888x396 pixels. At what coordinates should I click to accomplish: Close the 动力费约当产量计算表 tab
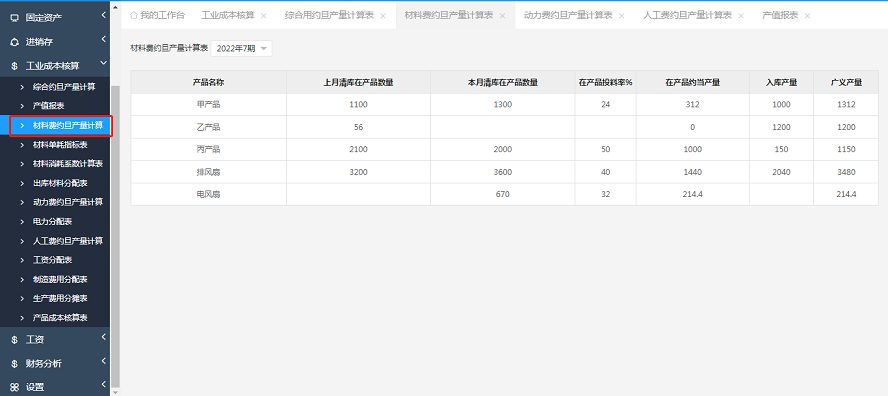(622, 16)
